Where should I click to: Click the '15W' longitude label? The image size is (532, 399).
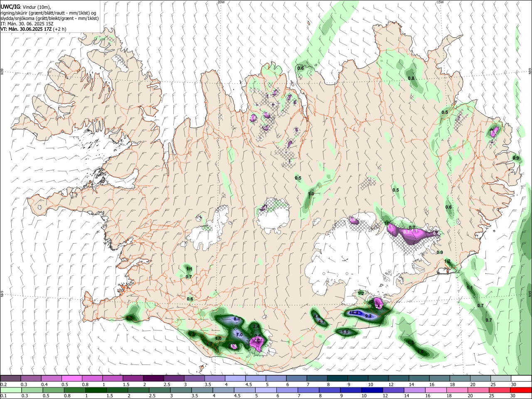point(440,2)
